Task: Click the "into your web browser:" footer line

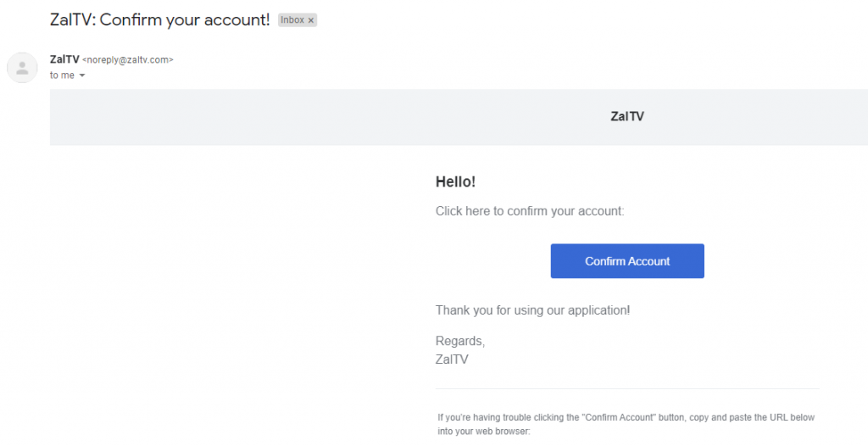Action: [x=484, y=431]
